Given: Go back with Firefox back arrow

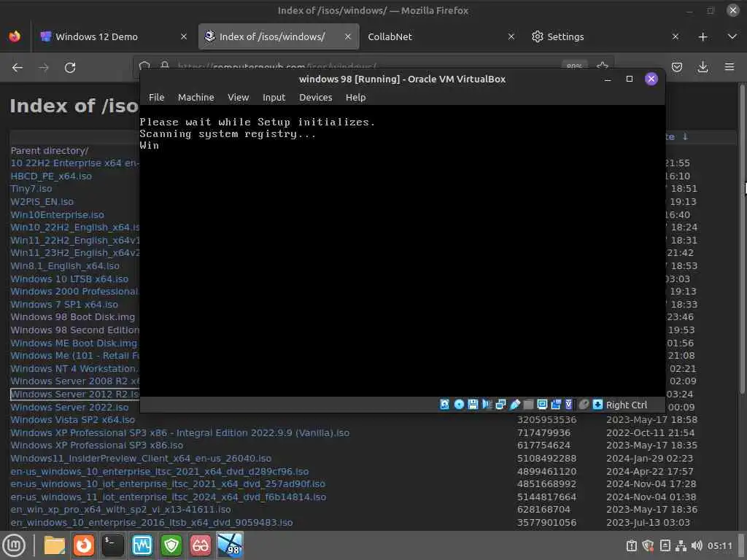Looking at the screenshot, I should coord(18,68).
